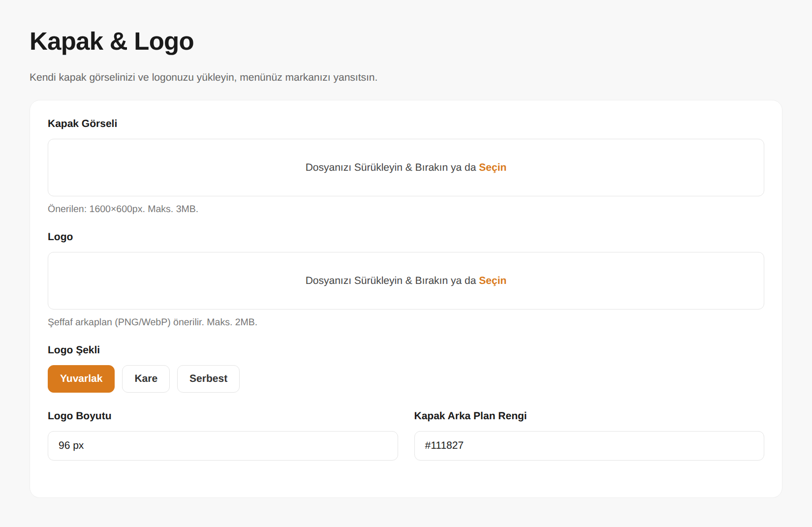Click Seçin link in Kapak Görseli dropzone
This screenshot has width=812, height=527.
(493, 167)
